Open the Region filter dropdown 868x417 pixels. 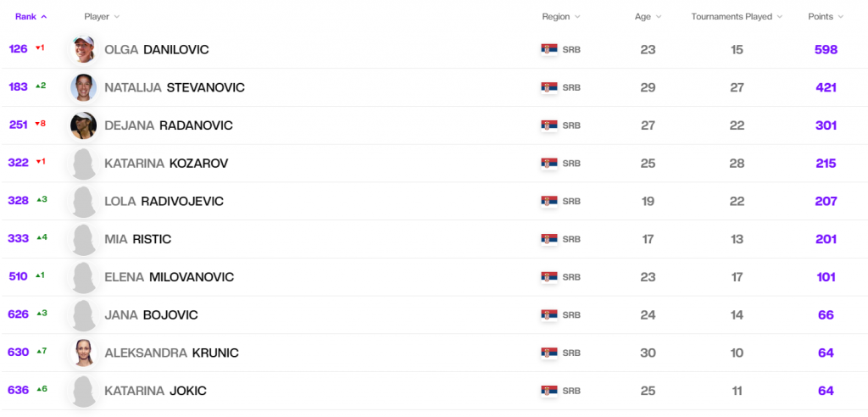pyautogui.click(x=561, y=16)
